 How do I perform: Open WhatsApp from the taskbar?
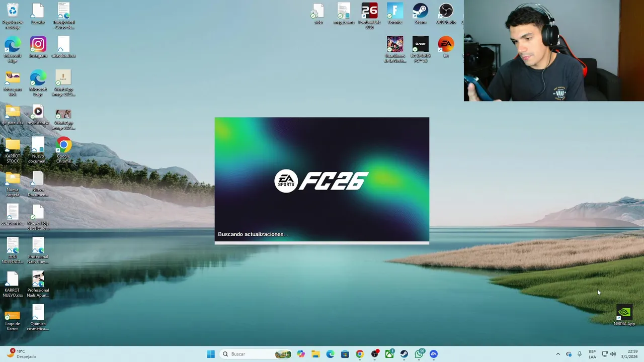[x=419, y=354]
